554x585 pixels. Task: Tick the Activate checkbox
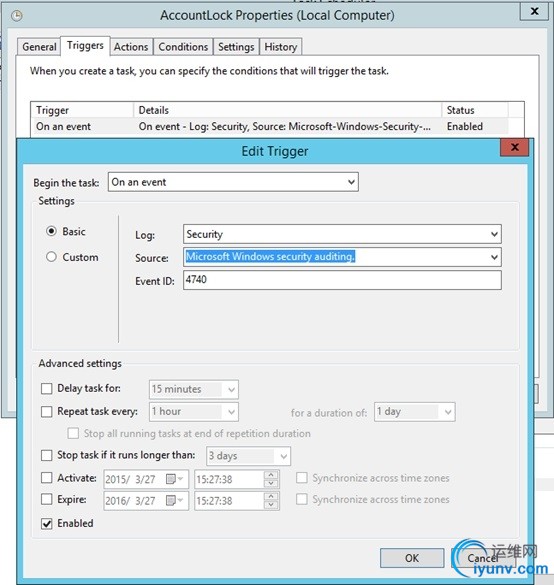[x=47, y=478]
